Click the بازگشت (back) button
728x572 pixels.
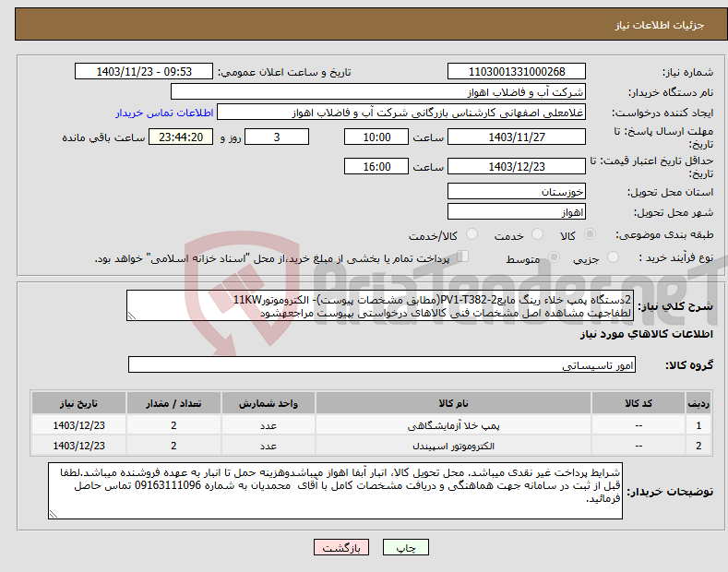tap(341, 547)
